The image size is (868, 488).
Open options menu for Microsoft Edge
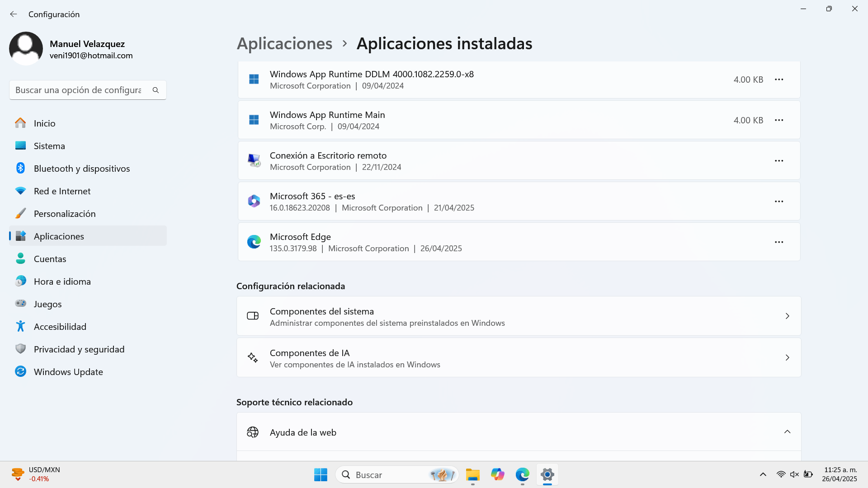(x=778, y=242)
